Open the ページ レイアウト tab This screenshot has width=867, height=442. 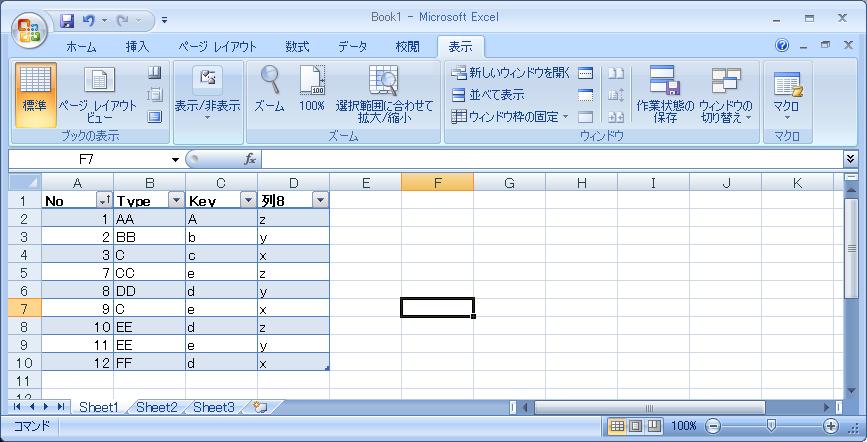(217, 47)
